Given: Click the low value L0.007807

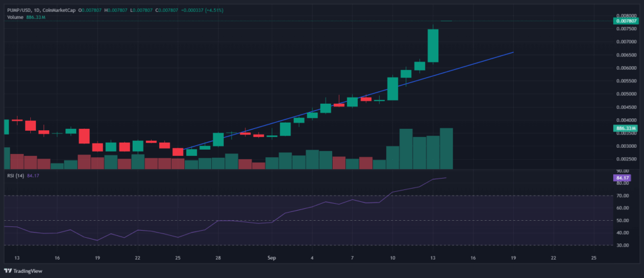Looking at the screenshot, I should (x=140, y=10).
